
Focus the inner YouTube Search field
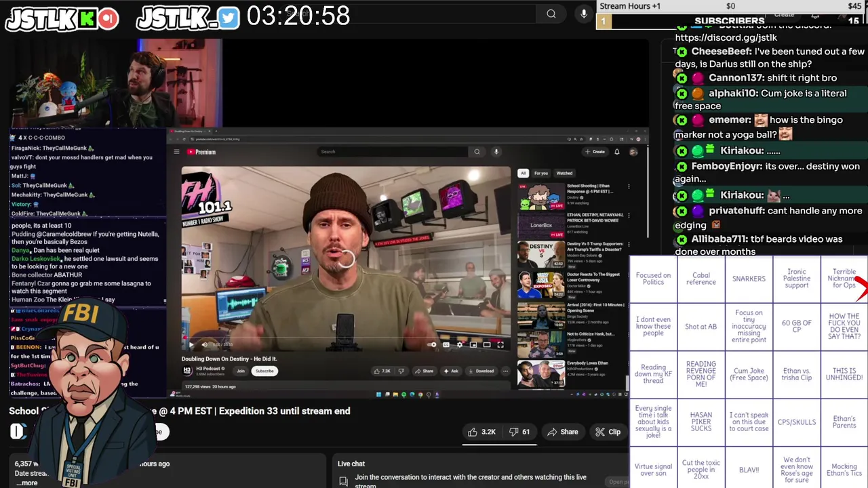[x=393, y=152]
